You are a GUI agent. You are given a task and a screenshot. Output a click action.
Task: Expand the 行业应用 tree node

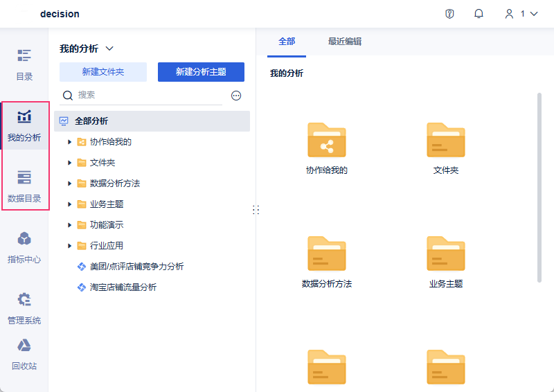(x=69, y=246)
